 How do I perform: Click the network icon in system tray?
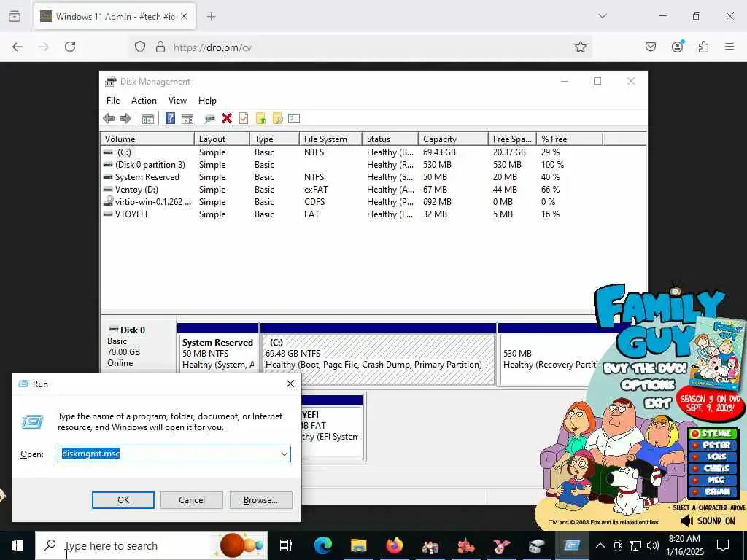[x=635, y=545]
